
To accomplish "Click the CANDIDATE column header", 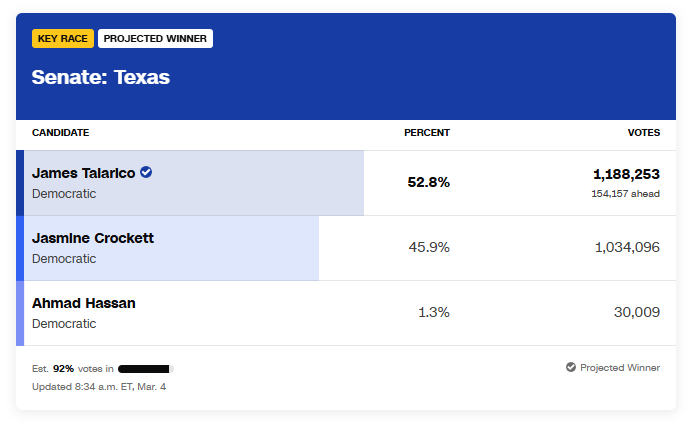I will click(60, 133).
